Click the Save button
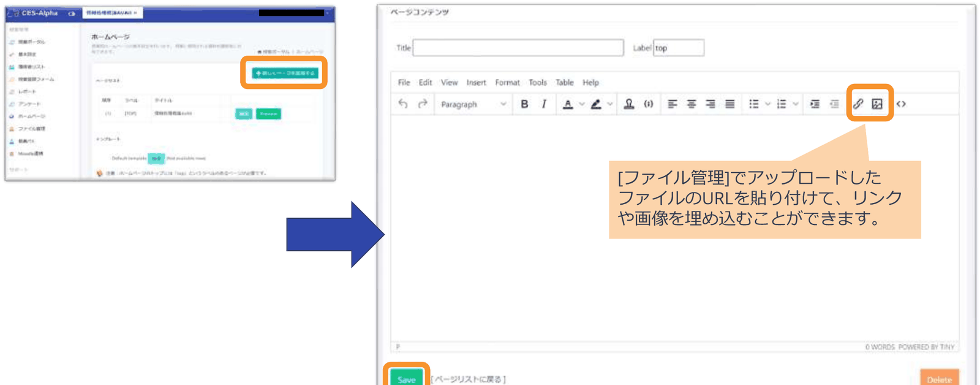The image size is (980, 385). 407,378
